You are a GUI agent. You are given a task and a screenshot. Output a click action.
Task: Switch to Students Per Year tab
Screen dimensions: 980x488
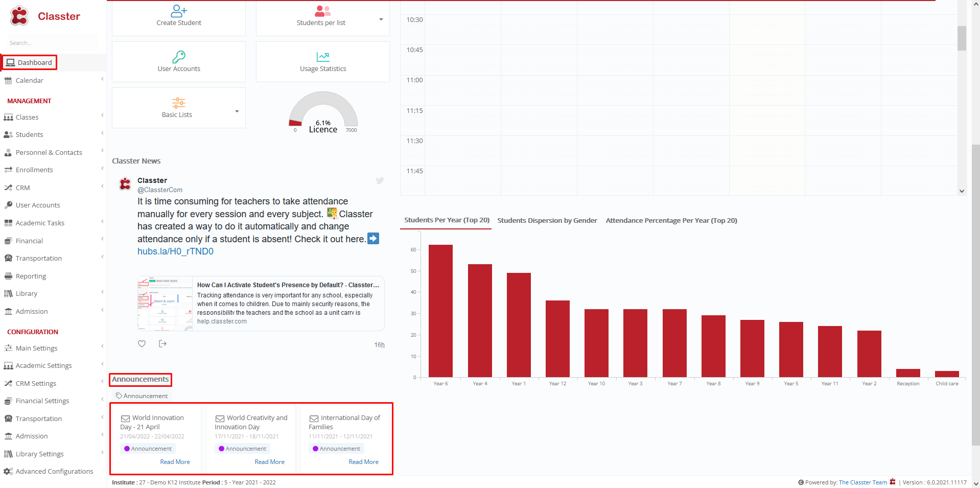click(447, 220)
